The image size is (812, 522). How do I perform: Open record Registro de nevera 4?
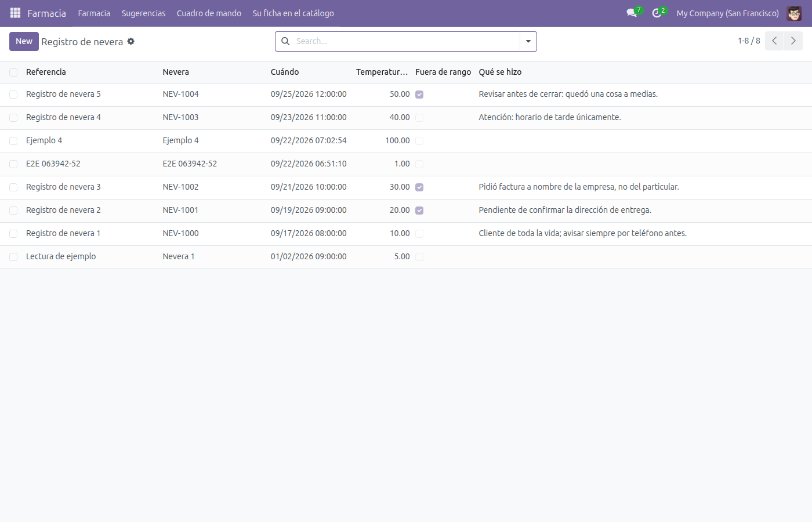point(63,117)
